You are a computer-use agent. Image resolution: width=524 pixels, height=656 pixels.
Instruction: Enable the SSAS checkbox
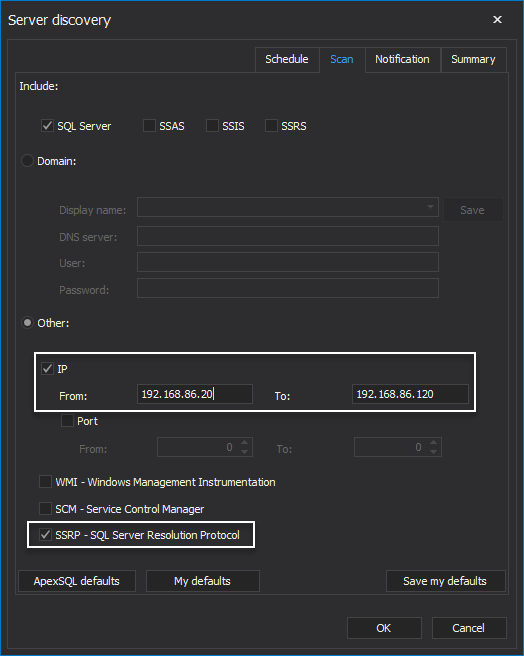149,126
